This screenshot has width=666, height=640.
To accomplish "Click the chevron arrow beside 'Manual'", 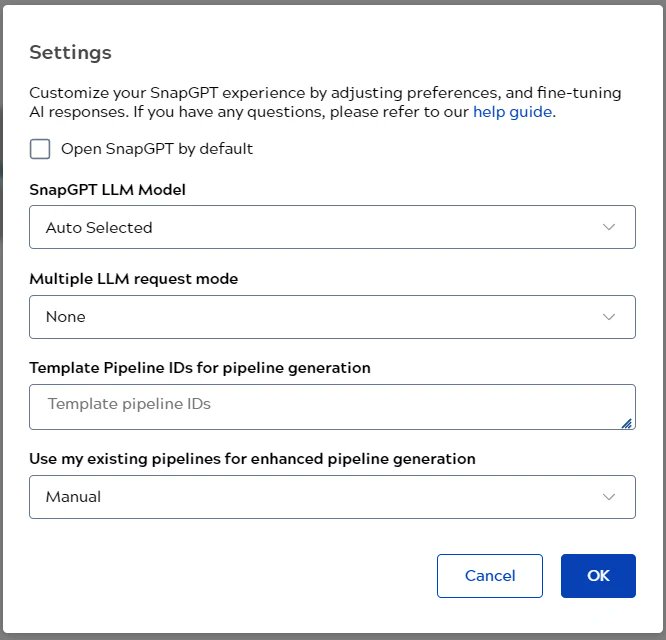I will click(609, 497).
